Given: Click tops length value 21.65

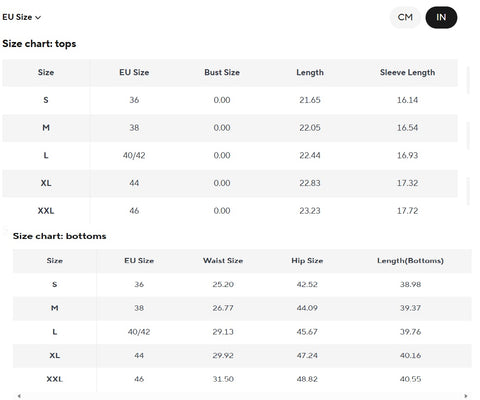Looking at the screenshot, I should coord(310,100).
